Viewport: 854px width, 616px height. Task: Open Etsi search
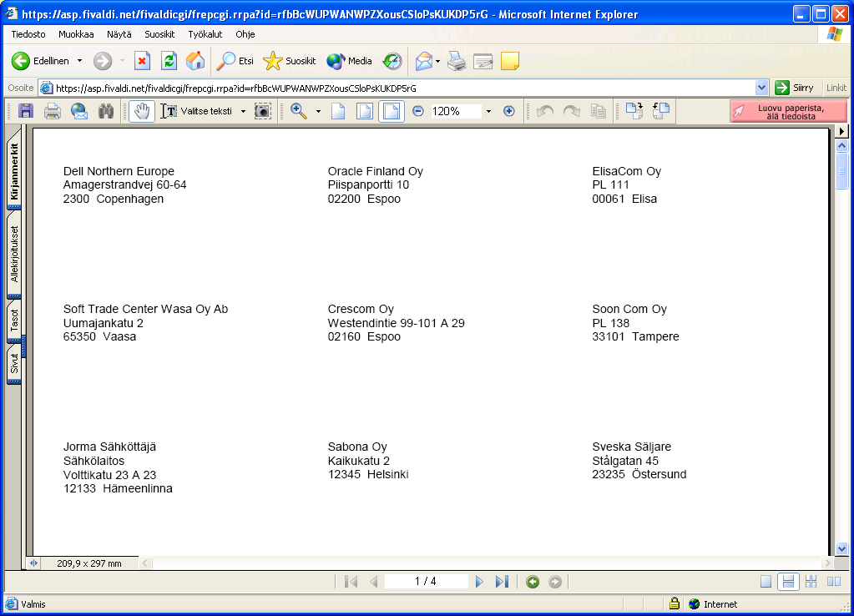(235, 61)
